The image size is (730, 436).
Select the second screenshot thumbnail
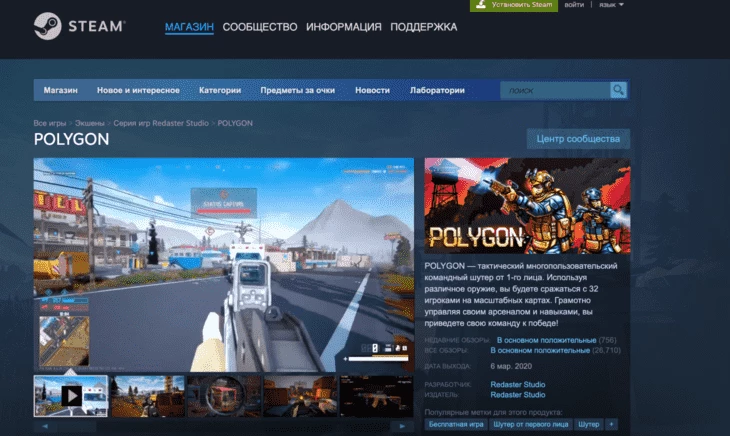click(148, 396)
